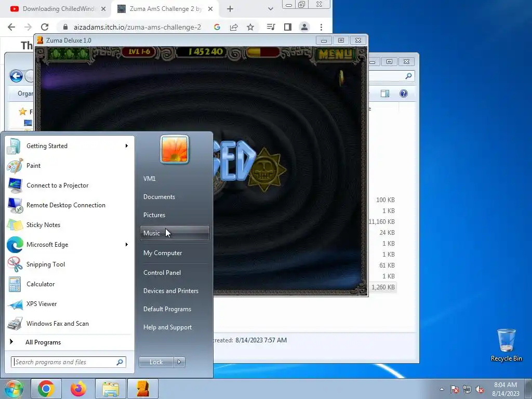
Task: Reload the Chrome page
Action: point(45,27)
